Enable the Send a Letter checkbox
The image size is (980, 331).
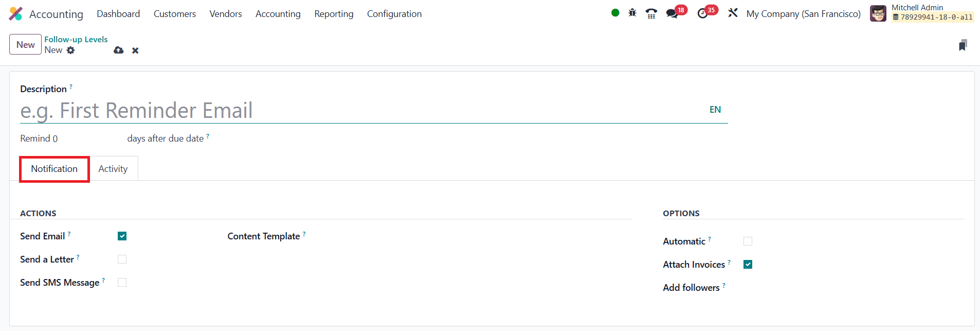tap(122, 259)
